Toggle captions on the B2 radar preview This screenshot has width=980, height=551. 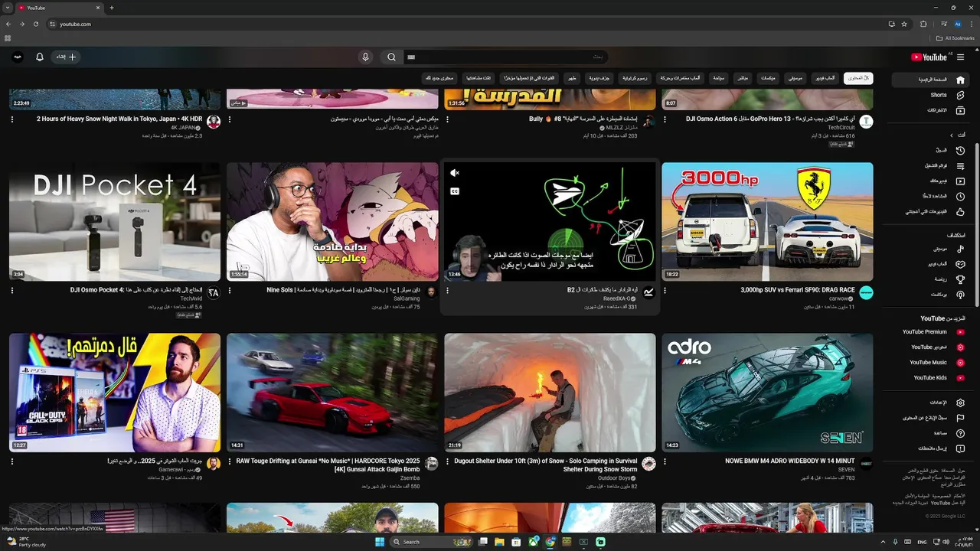455,191
